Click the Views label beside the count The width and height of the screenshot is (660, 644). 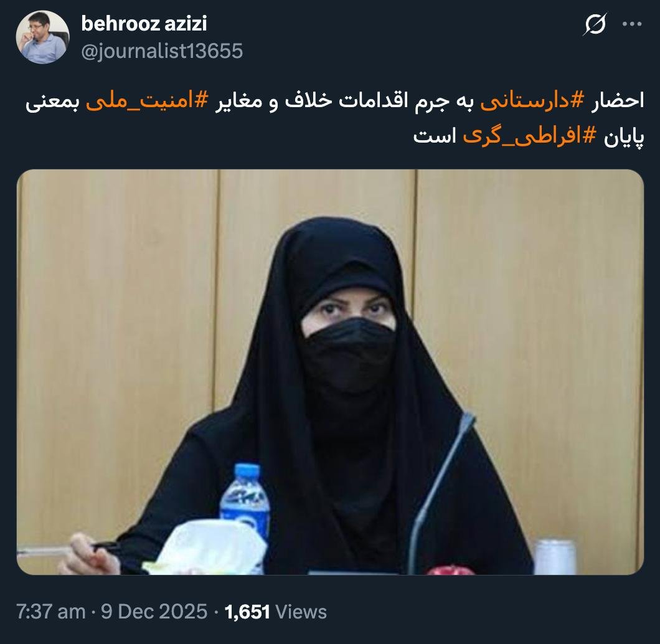coord(301,612)
